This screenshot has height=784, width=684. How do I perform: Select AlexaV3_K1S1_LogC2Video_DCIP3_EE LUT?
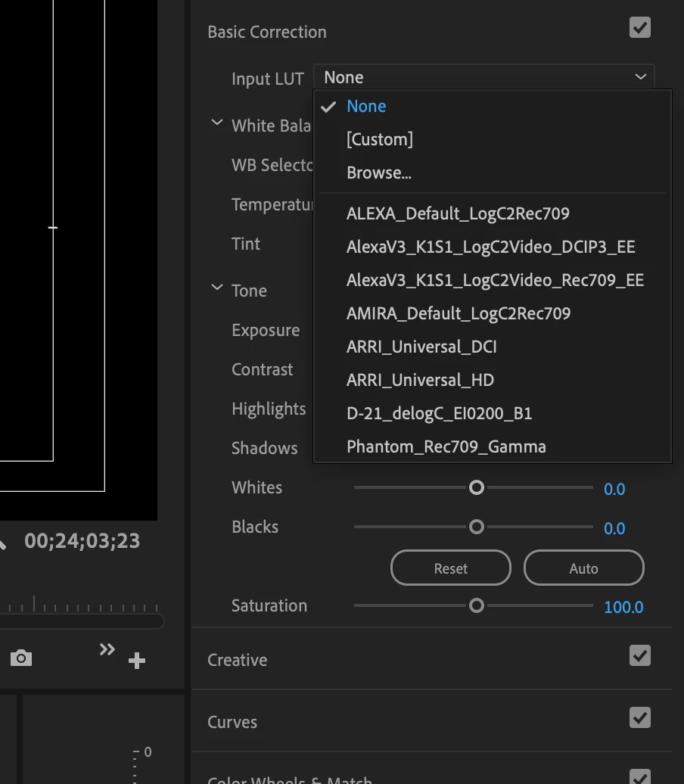[493, 247]
